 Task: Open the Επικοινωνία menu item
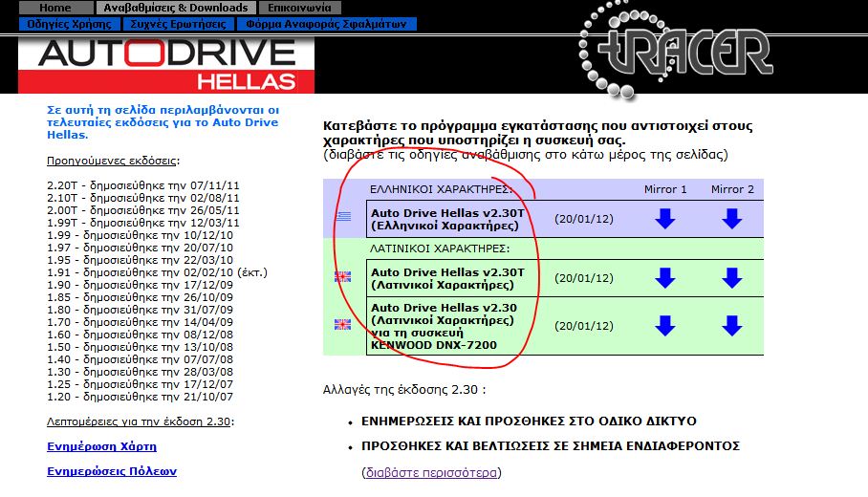click(x=299, y=8)
